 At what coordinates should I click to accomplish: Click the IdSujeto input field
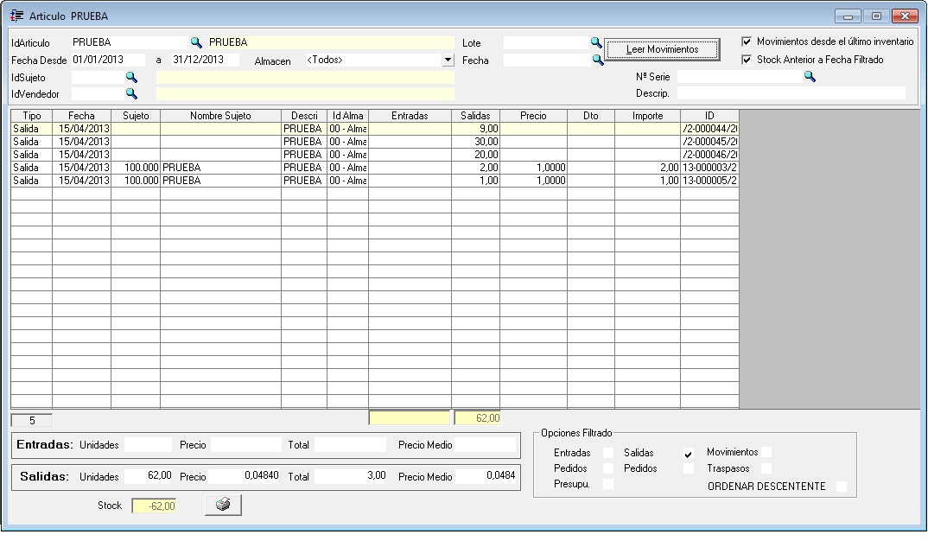[98, 77]
